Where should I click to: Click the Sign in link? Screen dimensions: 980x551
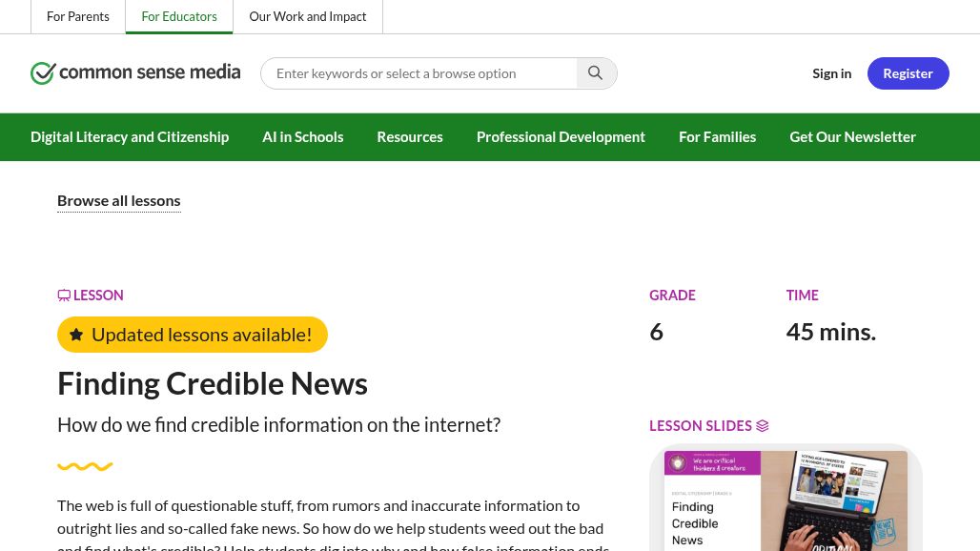pos(832,73)
